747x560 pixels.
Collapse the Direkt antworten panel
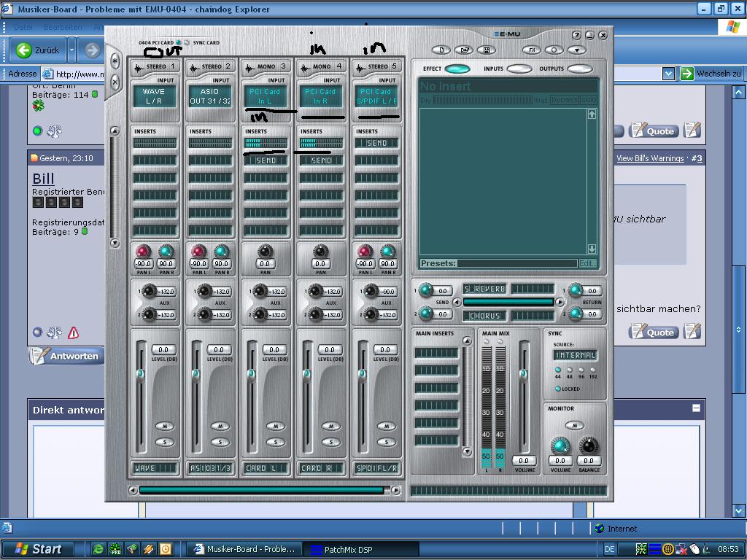point(696,408)
